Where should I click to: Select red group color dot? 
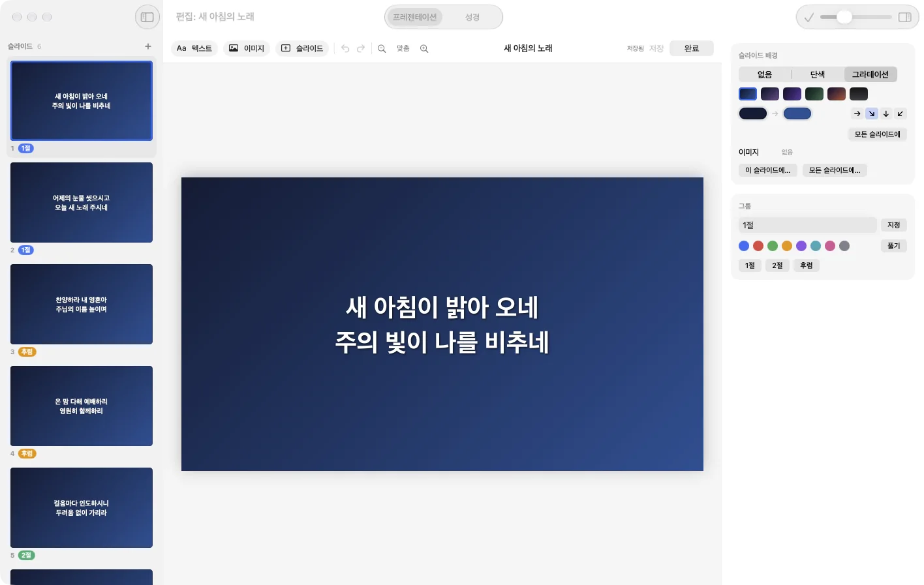coord(758,246)
